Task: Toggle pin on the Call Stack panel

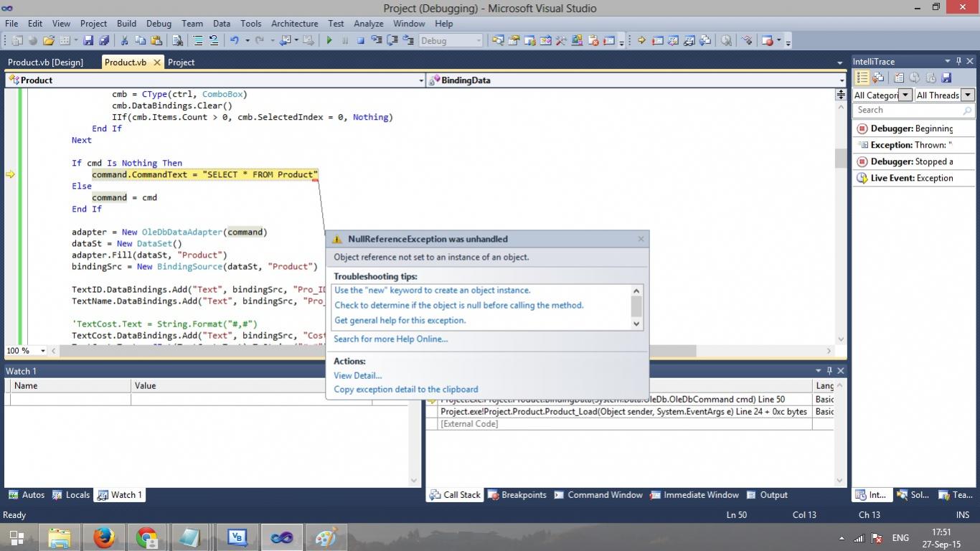Action: 829,371
